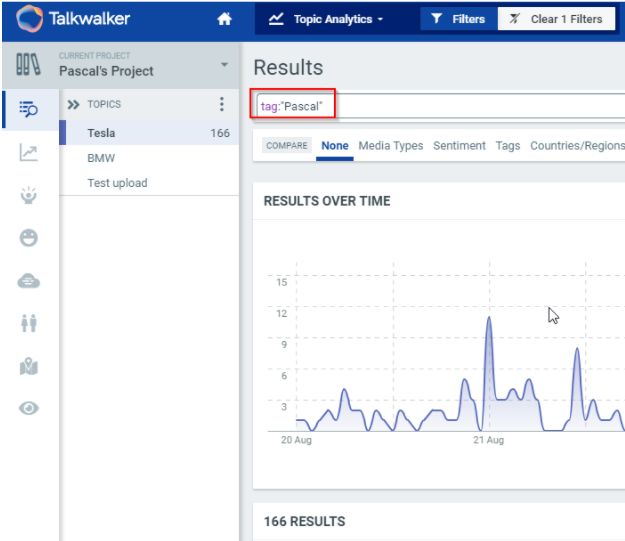Open the world map sidebar icon
The image size is (625, 541).
(29, 366)
